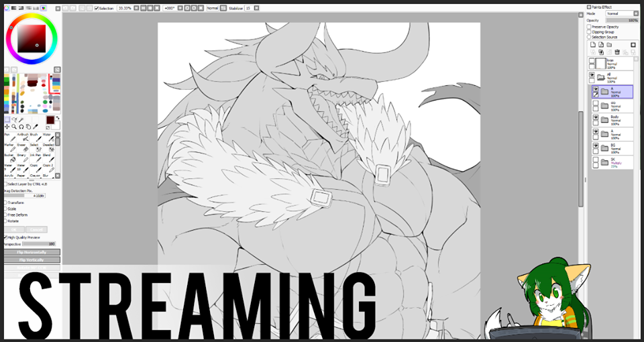Choose the lasso selection tool
Image resolution: width=644 pixels, height=342 pixels.
[x=14, y=119]
